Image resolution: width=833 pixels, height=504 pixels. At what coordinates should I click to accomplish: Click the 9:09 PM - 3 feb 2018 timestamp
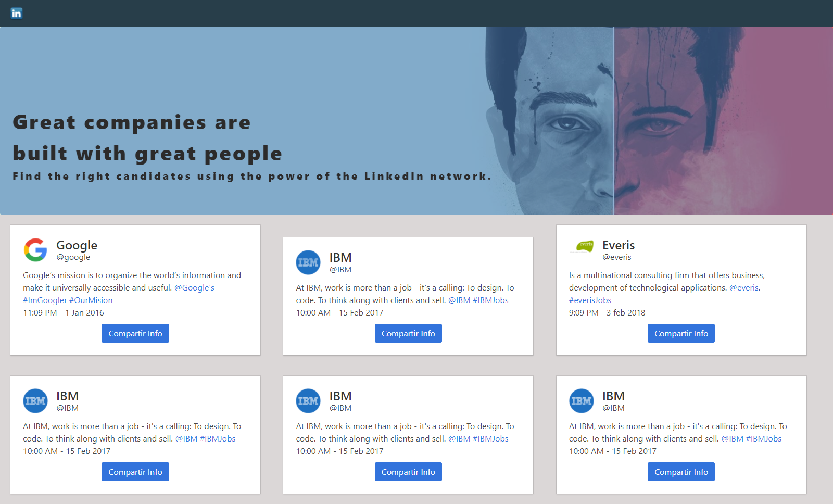pos(607,313)
